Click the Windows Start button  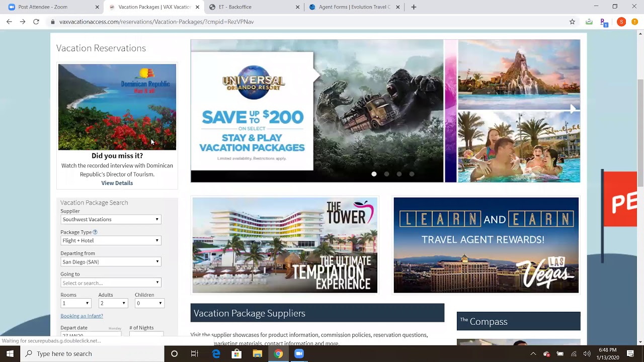(10, 353)
